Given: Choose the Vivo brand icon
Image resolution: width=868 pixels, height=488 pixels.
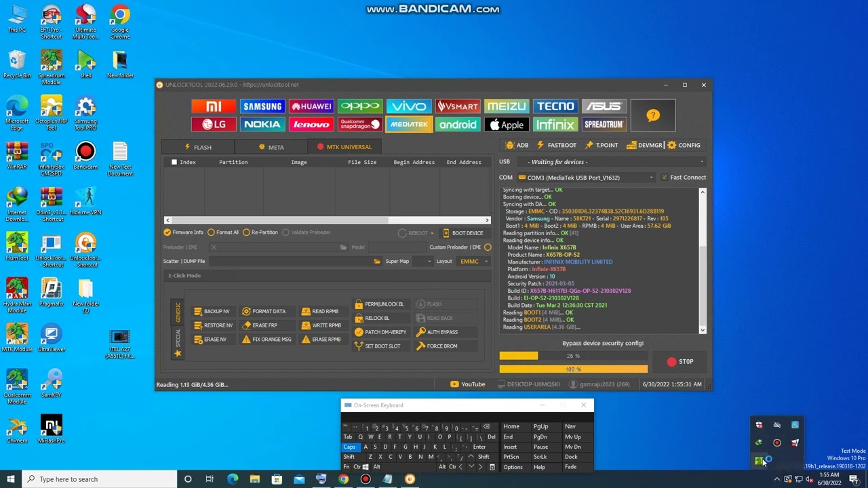Looking at the screenshot, I should [409, 106].
